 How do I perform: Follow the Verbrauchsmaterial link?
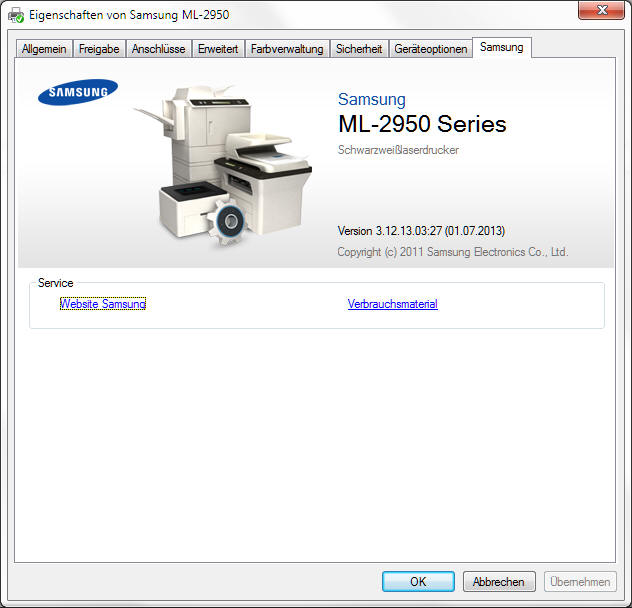click(392, 304)
